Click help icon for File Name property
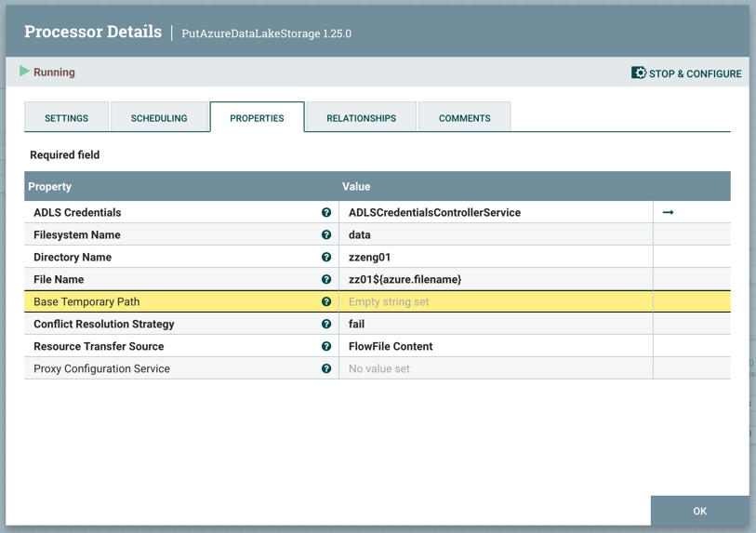Viewport: 756px width, 533px height. tap(326, 280)
